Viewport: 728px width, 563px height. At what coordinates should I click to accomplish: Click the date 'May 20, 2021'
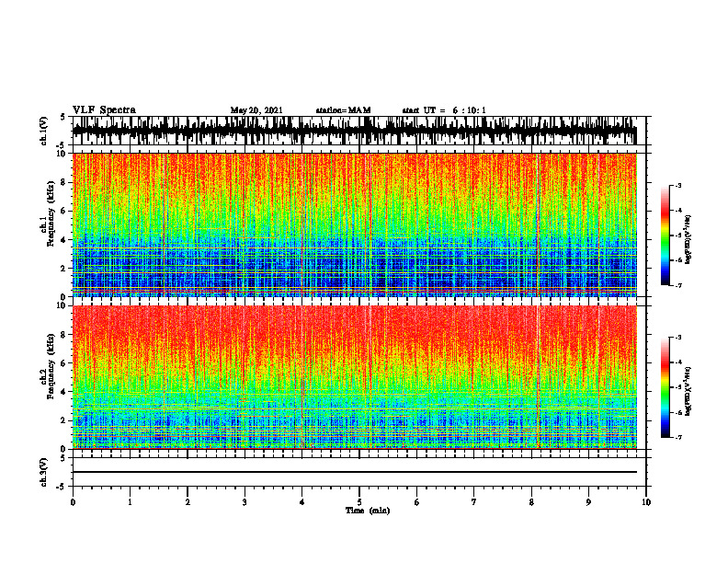point(256,110)
